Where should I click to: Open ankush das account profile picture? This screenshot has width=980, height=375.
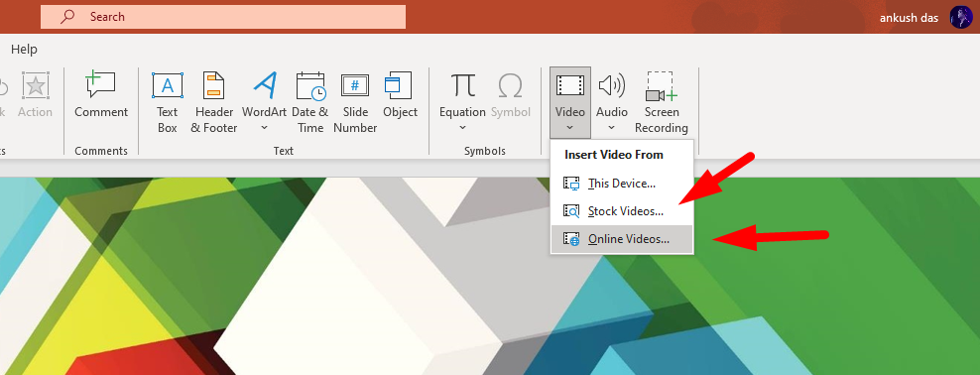click(961, 18)
